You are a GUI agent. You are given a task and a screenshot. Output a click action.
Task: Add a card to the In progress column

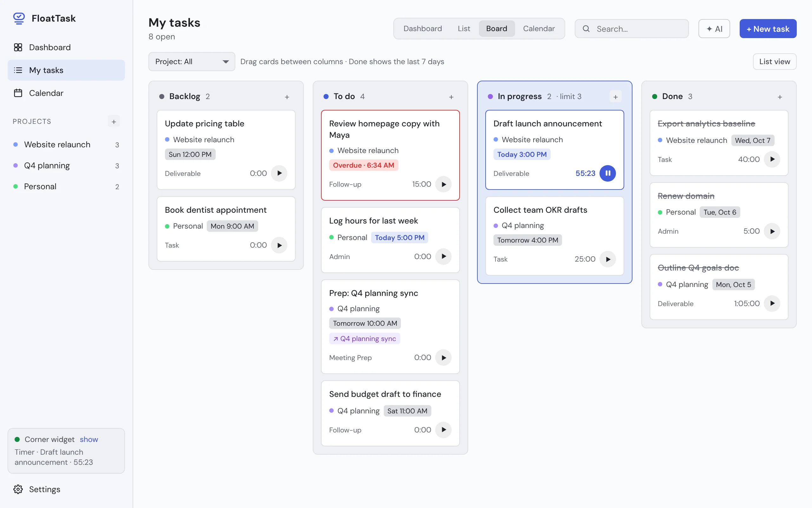615,97
